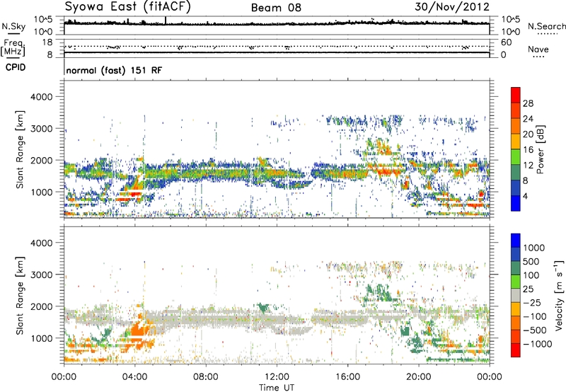Image resolution: width=566 pixels, height=392 pixels.
Task: Click the Slant Range label of velocity panel
Action: tap(20, 296)
